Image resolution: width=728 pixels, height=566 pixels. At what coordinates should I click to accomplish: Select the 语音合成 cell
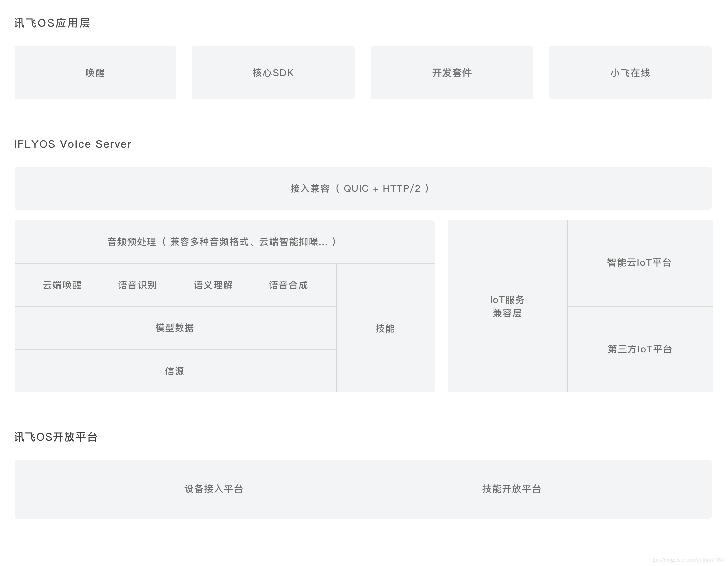point(289,285)
